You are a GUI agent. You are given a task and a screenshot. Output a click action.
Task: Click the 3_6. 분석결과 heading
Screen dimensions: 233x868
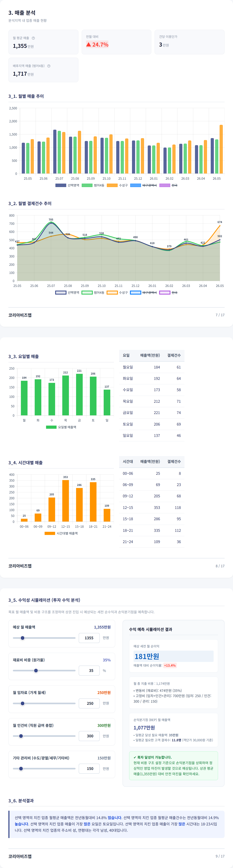[x=21, y=801]
